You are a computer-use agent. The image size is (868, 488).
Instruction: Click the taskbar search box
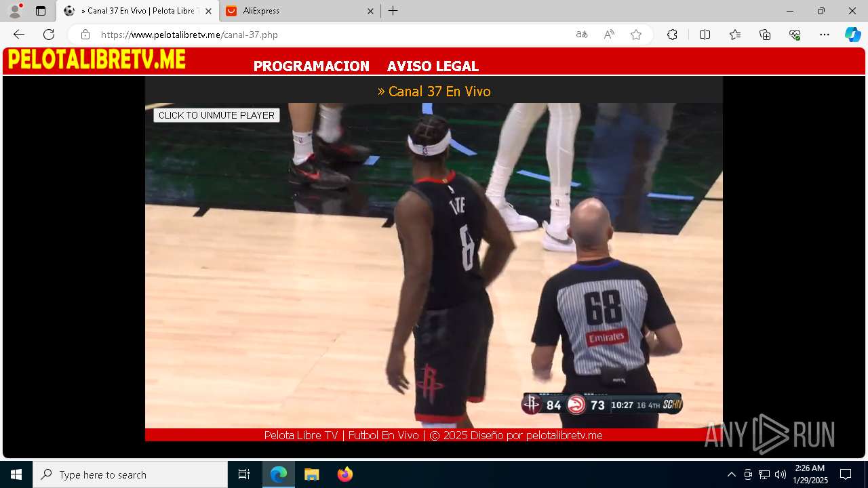tap(130, 474)
